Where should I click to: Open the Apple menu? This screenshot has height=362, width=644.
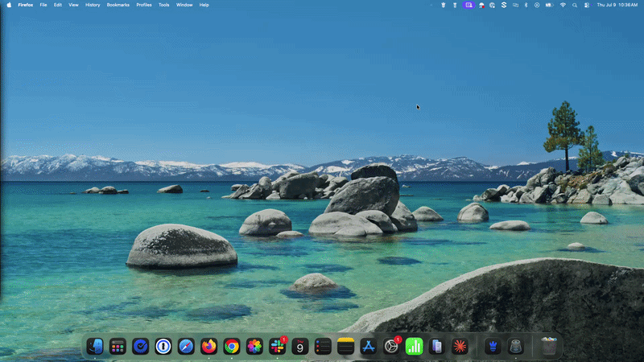[9, 5]
